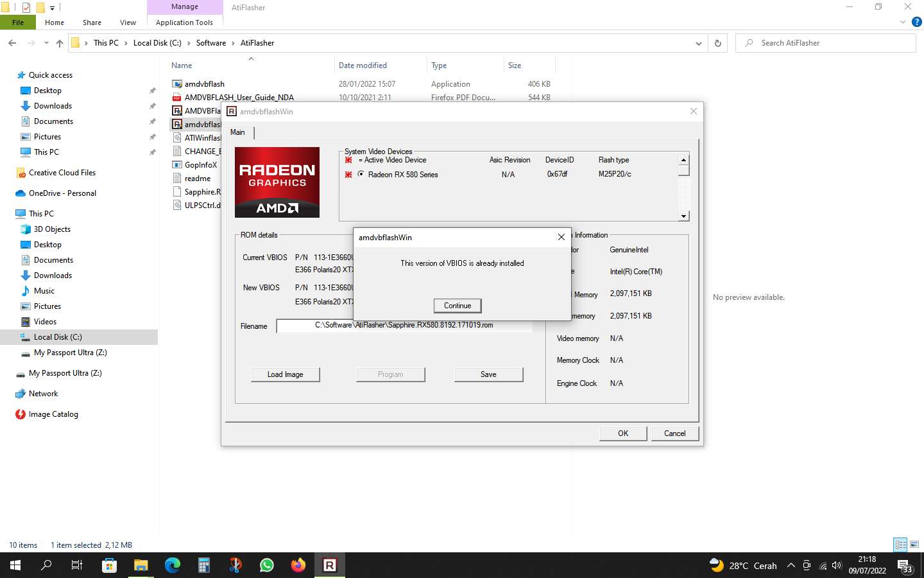Open the Windows Start menu
The width and height of the screenshot is (924, 578).
[15, 565]
